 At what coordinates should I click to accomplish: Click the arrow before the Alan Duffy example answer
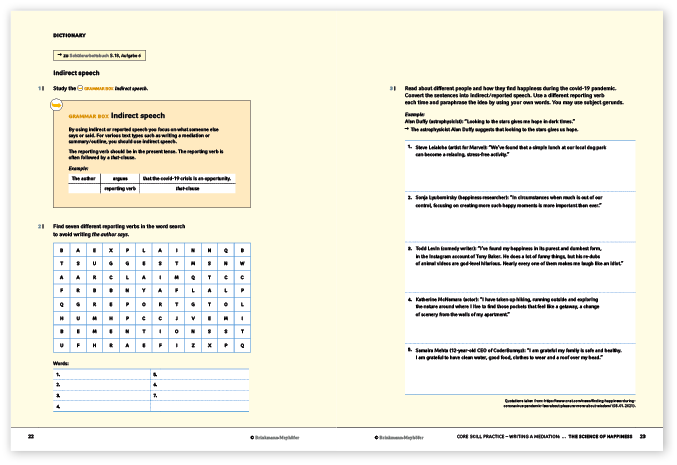[x=408, y=130]
